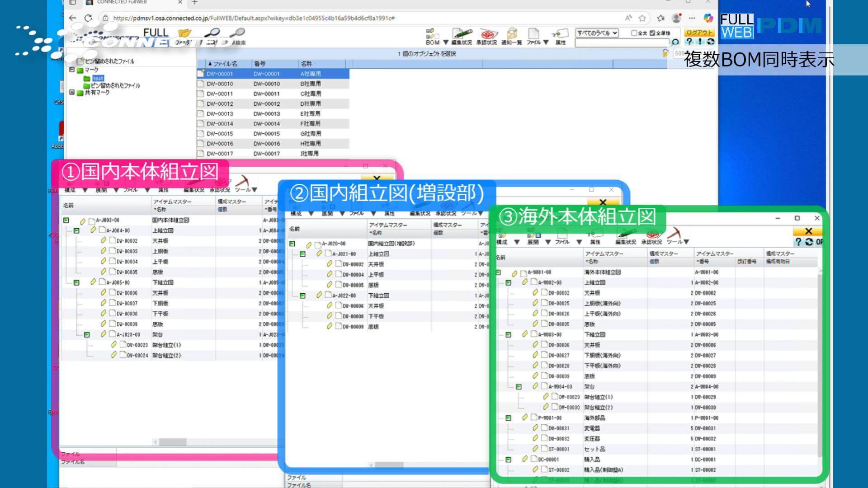Image resolution: width=868 pixels, height=488 pixels.
Task: Click the search magnifier icon beside search field
Action: (x=675, y=42)
